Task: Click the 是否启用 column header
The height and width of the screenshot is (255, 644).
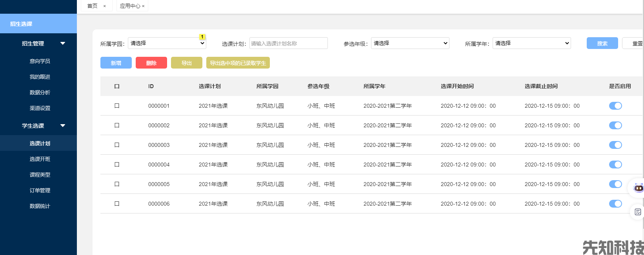Action: [x=620, y=86]
